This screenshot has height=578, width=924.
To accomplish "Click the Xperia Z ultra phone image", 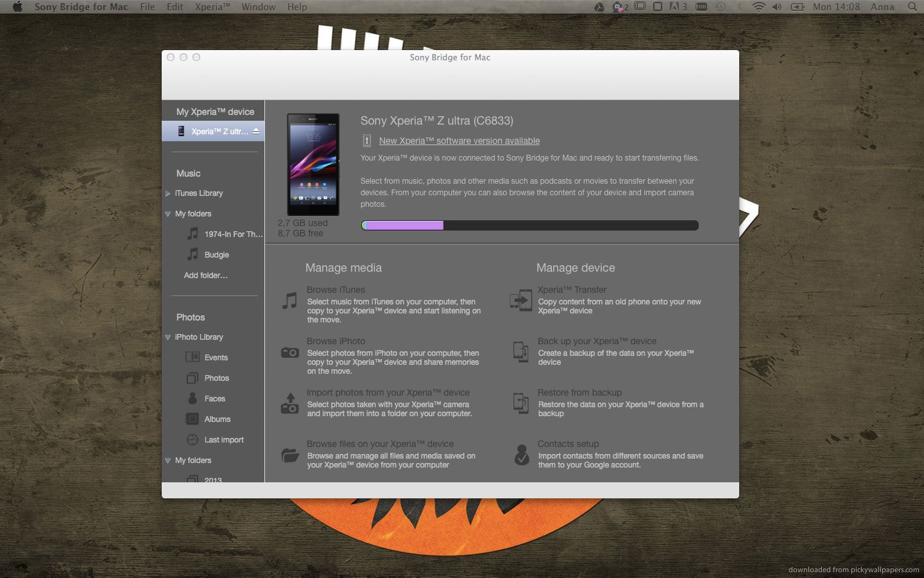I will [313, 164].
